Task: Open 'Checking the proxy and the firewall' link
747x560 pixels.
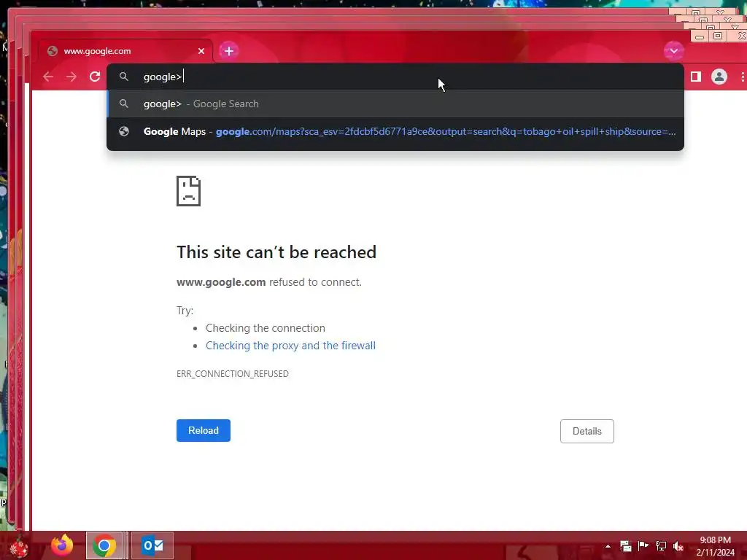Action: [x=290, y=346]
